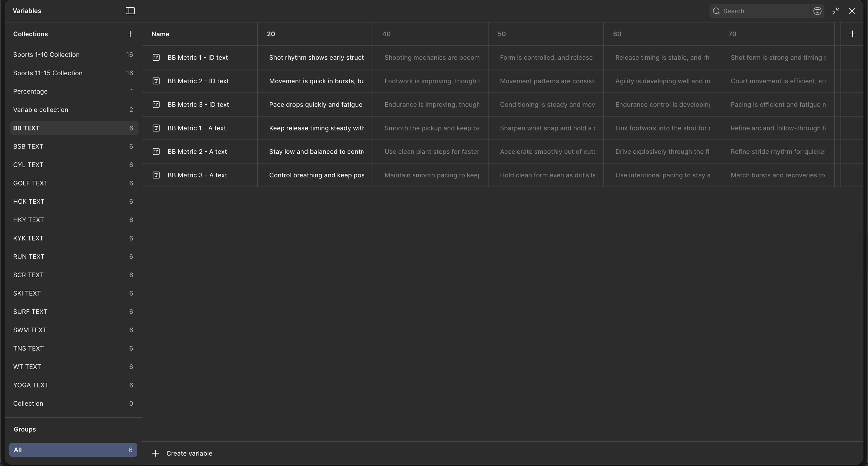
Task: Add a new collection with plus icon
Action: [x=130, y=34]
